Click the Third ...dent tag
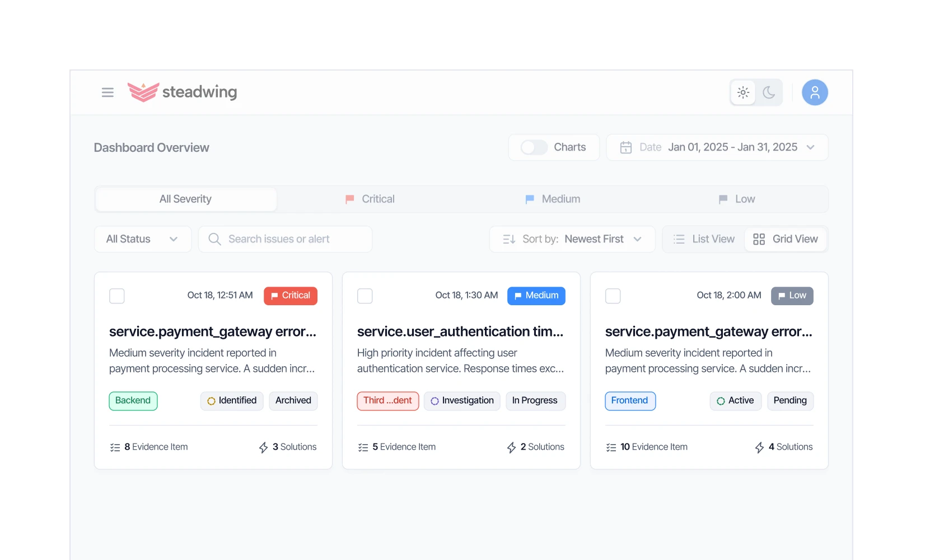The width and height of the screenshot is (925, 560). click(388, 401)
